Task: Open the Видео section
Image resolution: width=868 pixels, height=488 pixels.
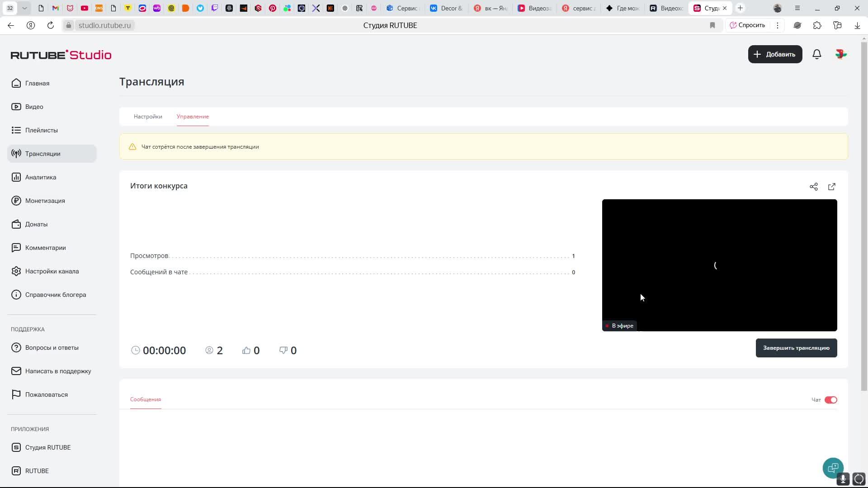Action: pos(52,107)
